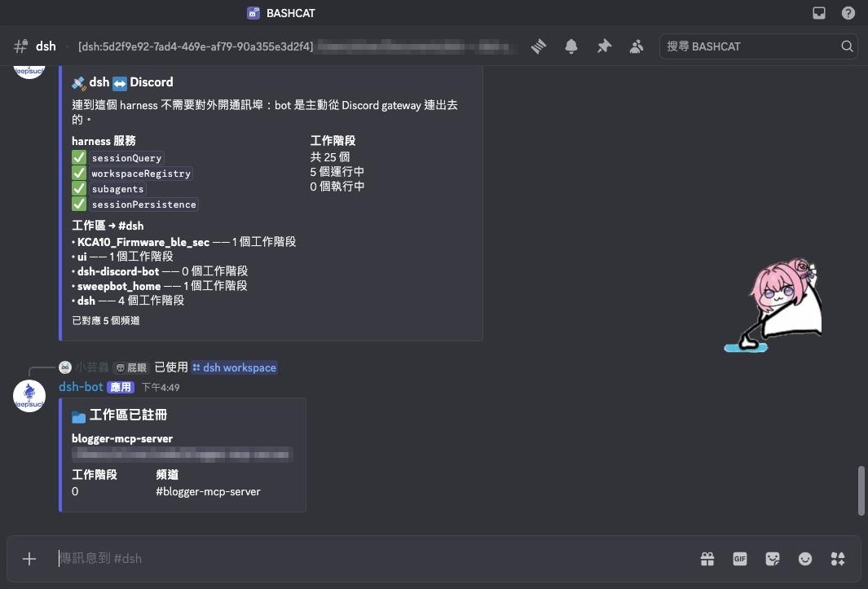Open notification settings bell icon

[571, 46]
